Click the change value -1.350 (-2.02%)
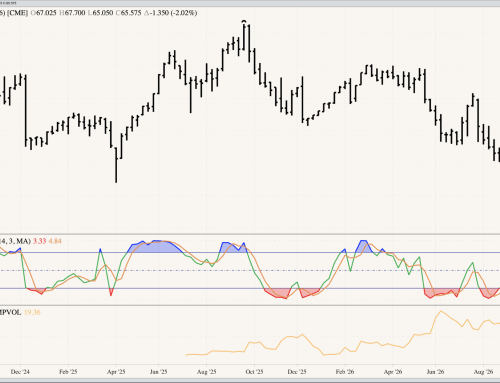The image size is (500, 383). click(171, 13)
